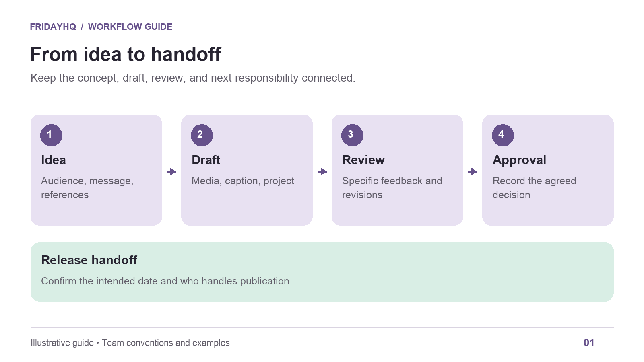Image resolution: width=644 pixels, height=362 pixels.
Task: Click 'Record the agreed decision' text
Action: pyautogui.click(x=534, y=188)
